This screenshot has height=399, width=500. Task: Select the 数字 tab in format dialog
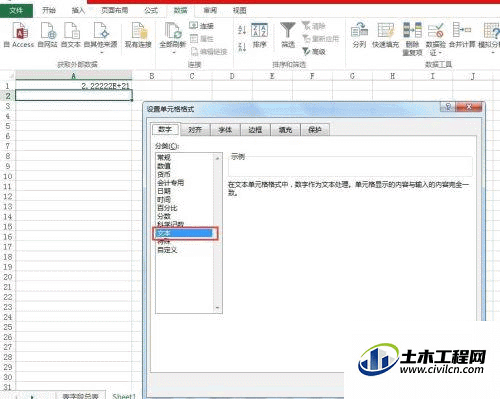coord(165,129)
